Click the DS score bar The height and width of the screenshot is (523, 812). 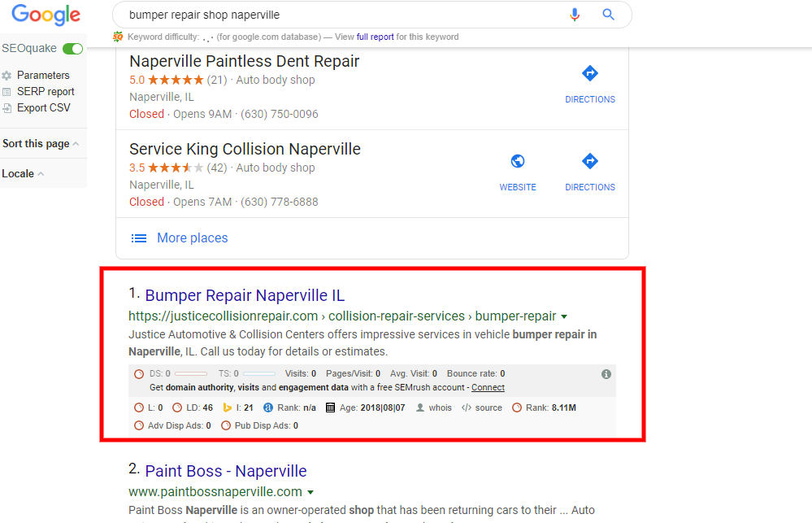[x=190, y=373]
